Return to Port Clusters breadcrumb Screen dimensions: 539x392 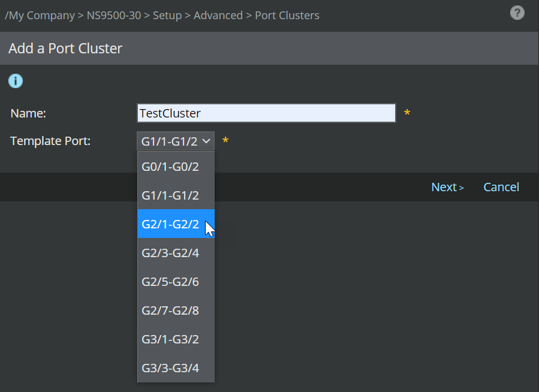[x=287, y=16]
